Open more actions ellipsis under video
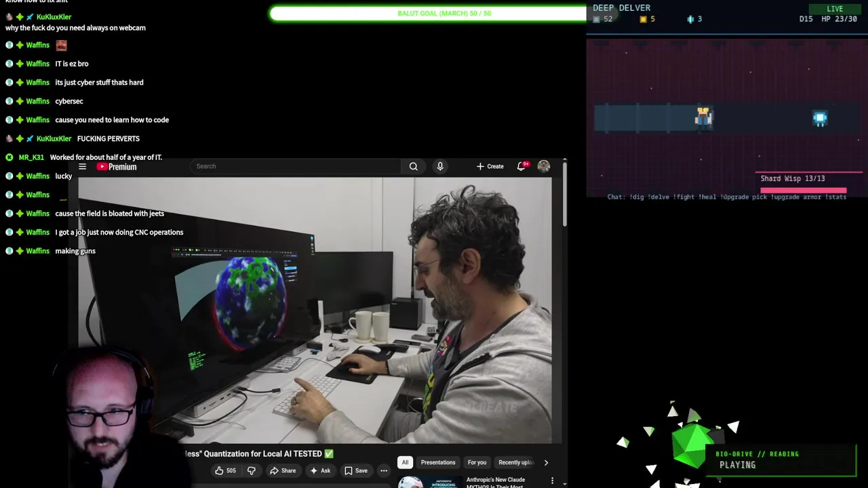Image resolution: width=868 pixels, height=488 pixels. 384,470
